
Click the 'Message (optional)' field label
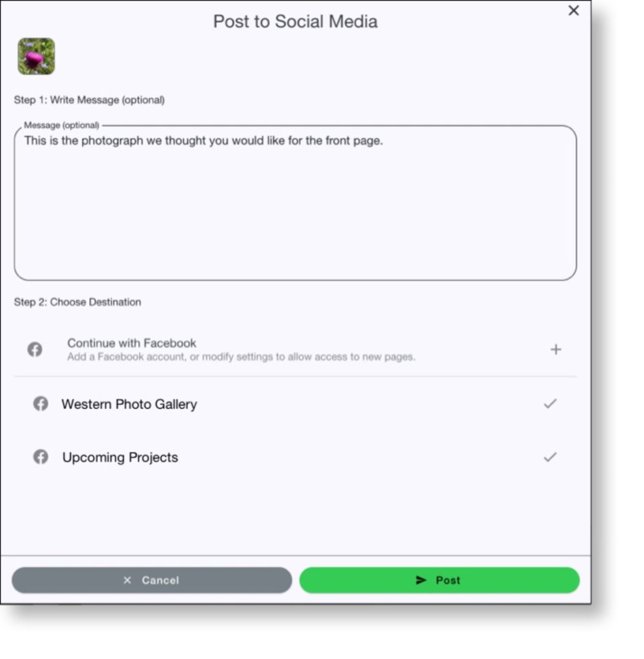(x=61, y=125)
